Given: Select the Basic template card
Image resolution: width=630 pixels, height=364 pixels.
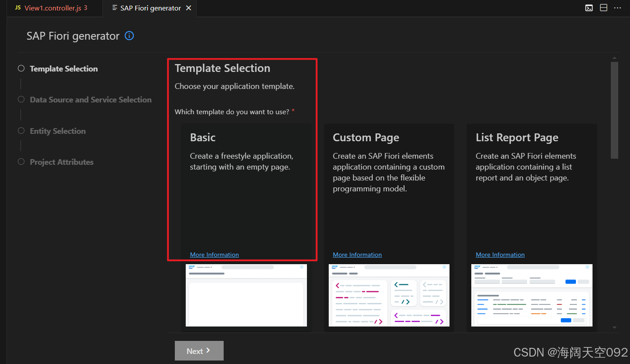Looking at the screenshot, I should click(x=246, y=228).
